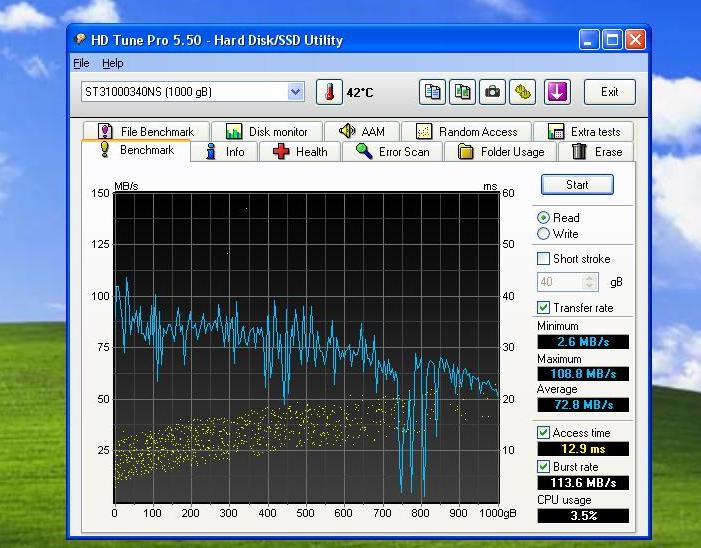
Task: Maximize the HD Tune window
Action: click(x=612, y=40)
